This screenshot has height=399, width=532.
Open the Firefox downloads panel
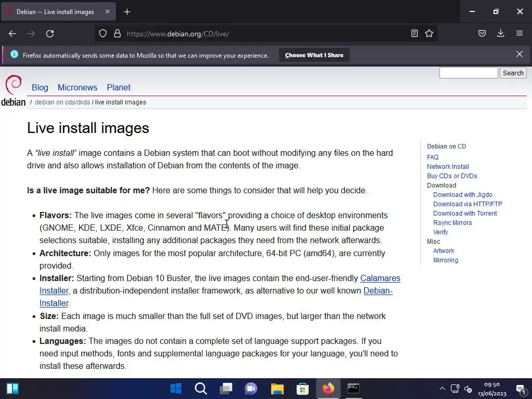500,34
